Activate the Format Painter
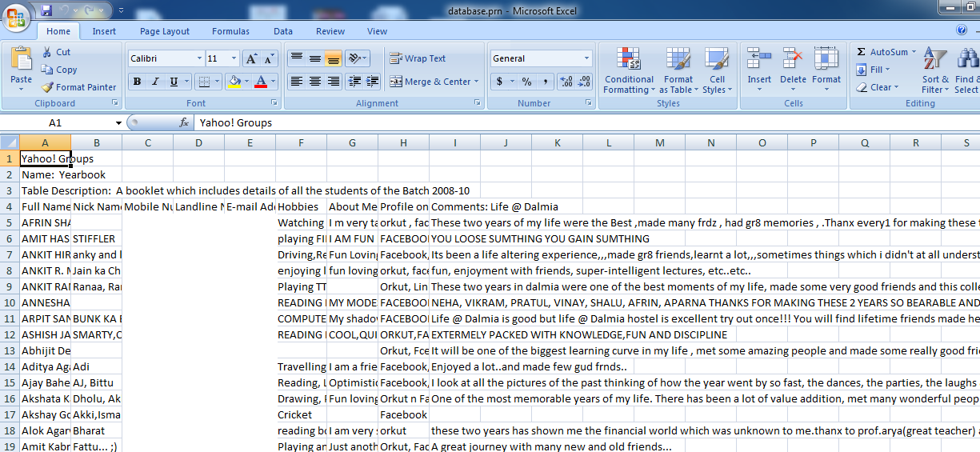980x452 pixels. pos(78,87)
